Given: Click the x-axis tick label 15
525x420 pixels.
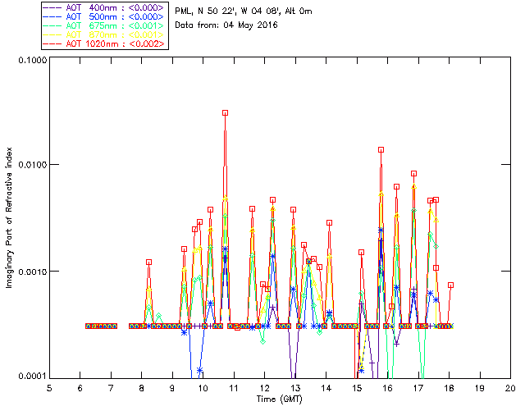Looking at the screenshot, I should 357,388.
